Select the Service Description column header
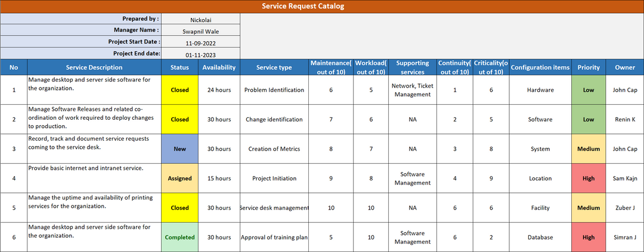 [94, 67]
